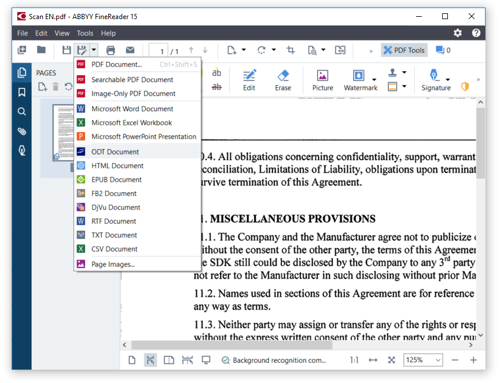The height and width of the screenshot is (383, 500).
Task: Click the Recognize Document icon
Action: 312,50
